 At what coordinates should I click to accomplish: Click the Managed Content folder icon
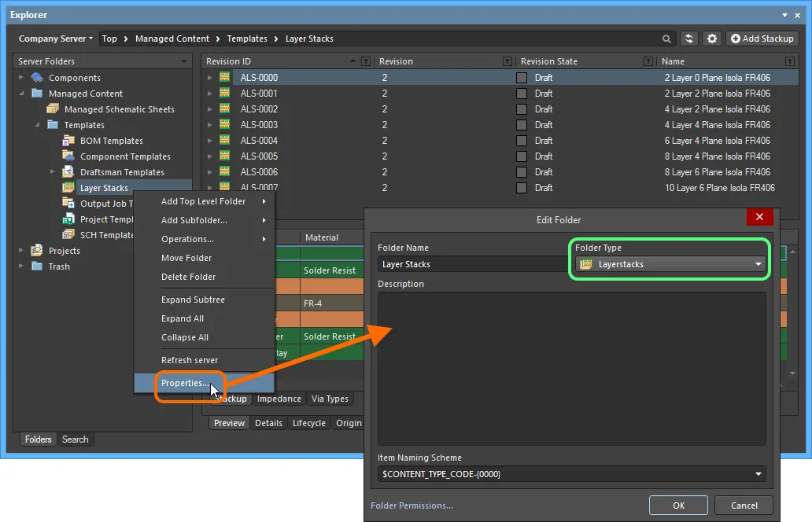tap(37, 93)
